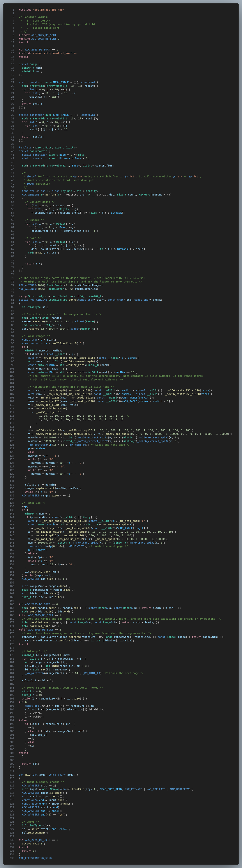Click 'aocsys_exit(0);' on line 231
This screenshot has height=868, width=242.
pos(33,844)
